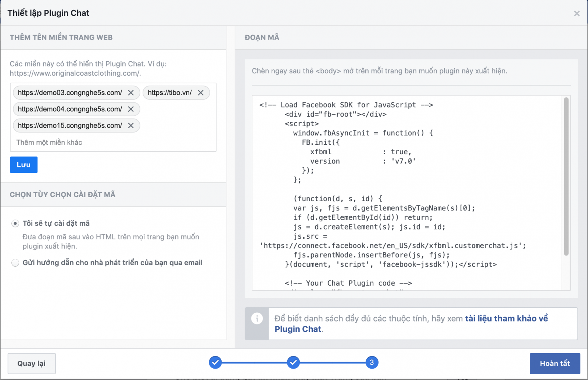
Task: Click the Quay lại button
Action: coord(32,363)
